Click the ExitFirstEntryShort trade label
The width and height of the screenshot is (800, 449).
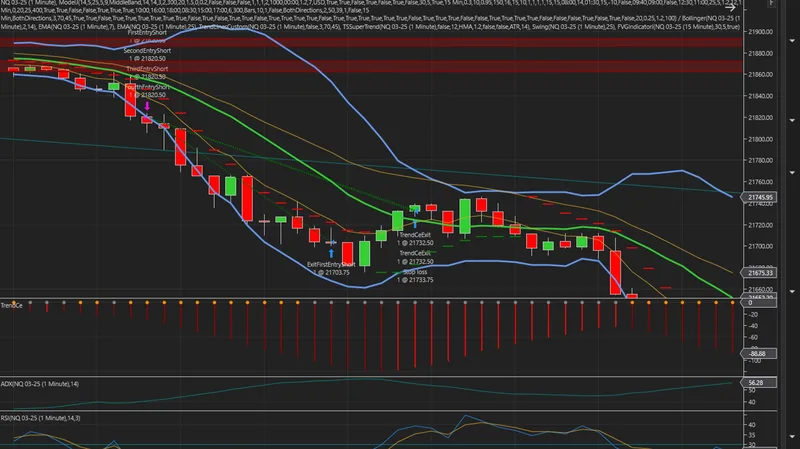(x=331, y=264)
